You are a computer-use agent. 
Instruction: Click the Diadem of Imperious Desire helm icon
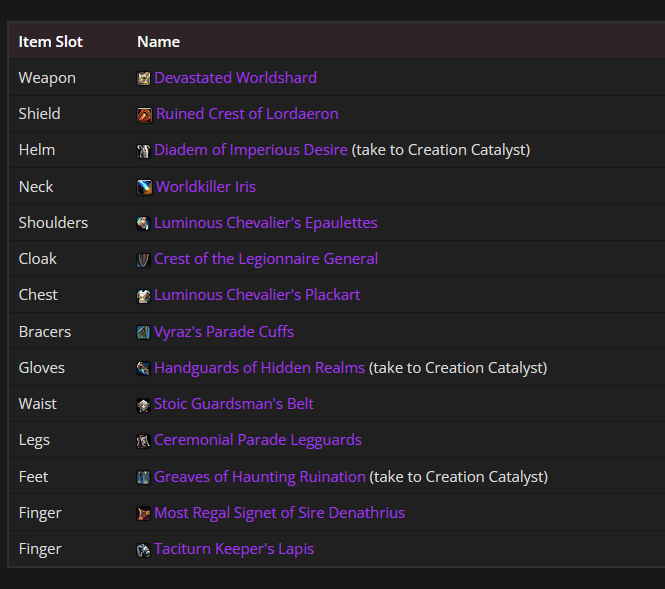point(143,151)
